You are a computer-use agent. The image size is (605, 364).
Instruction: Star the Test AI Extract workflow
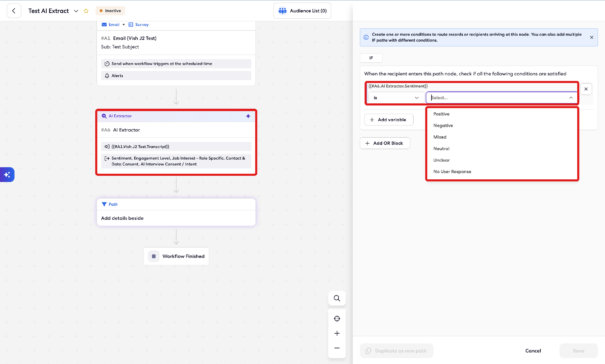[86, 11]
